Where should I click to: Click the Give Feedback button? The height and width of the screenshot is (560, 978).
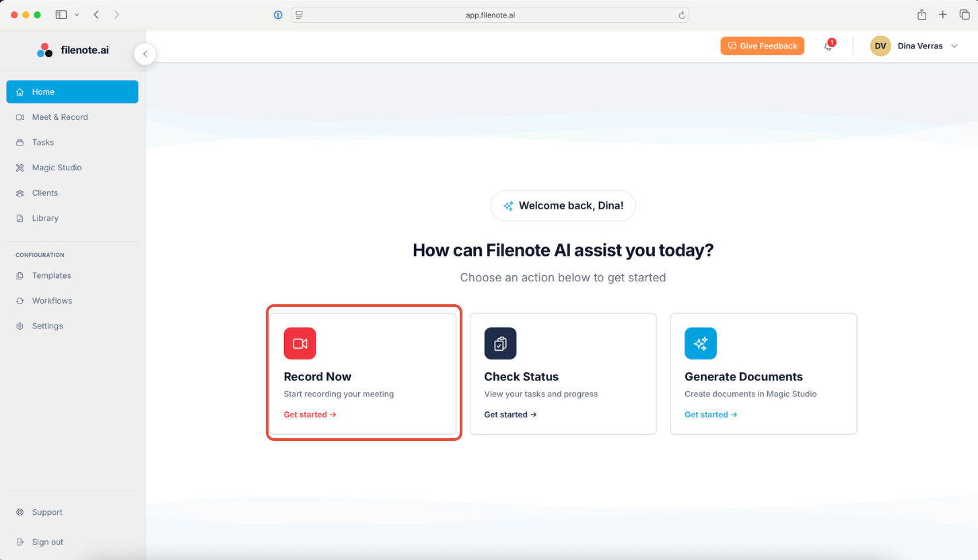pos(762,46)
